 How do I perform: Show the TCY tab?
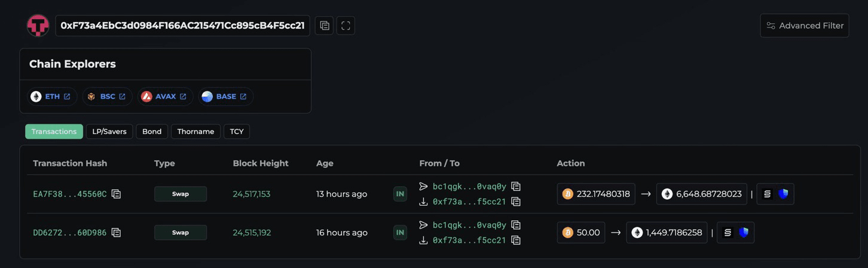point(237,132)
